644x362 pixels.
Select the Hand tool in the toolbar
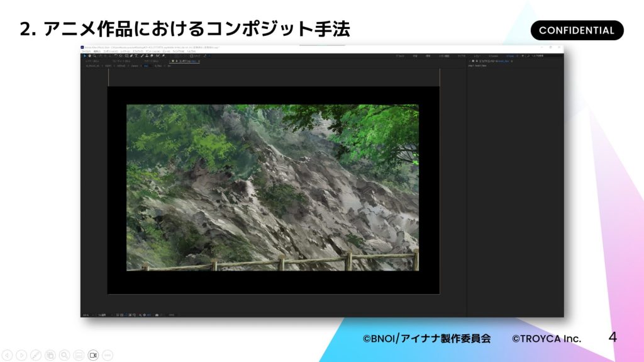click(89, 56)
